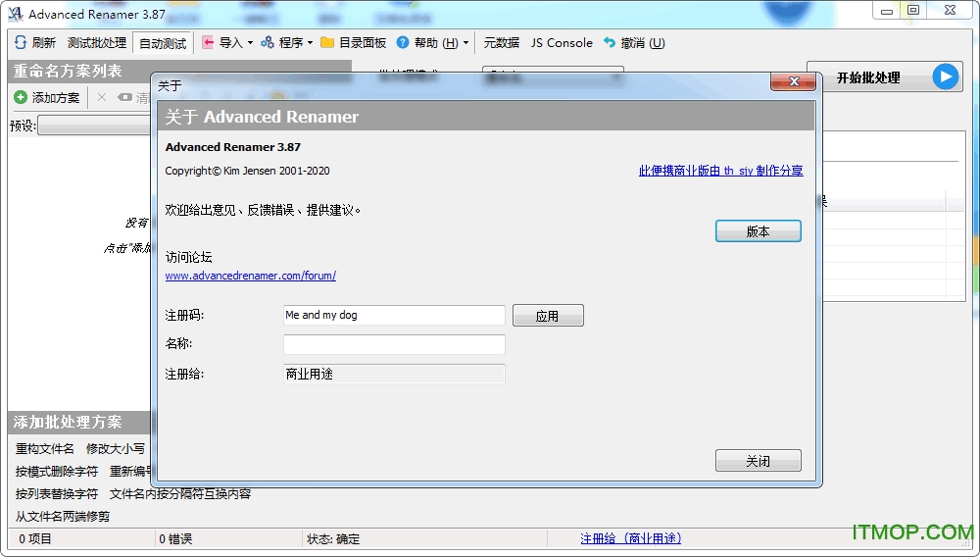This screenshot has height=557, width=980.
Task: Select the 重构文件名 method
Action: [45, 449]
